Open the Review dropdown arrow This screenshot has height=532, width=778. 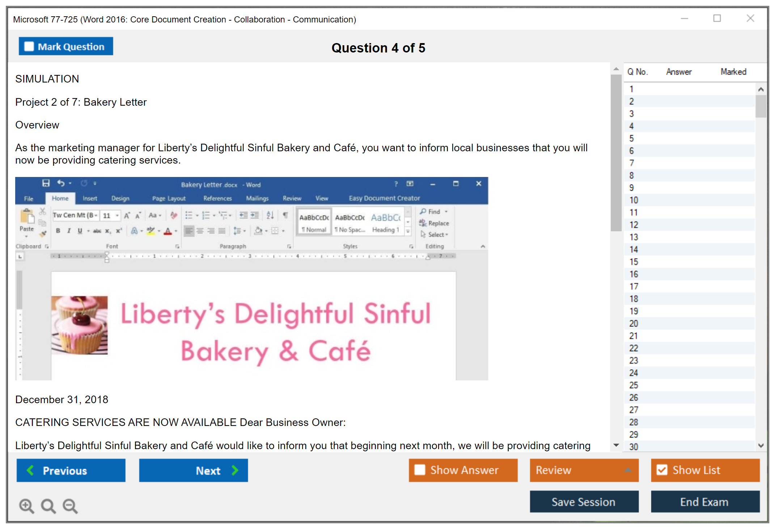click(628, 470)
